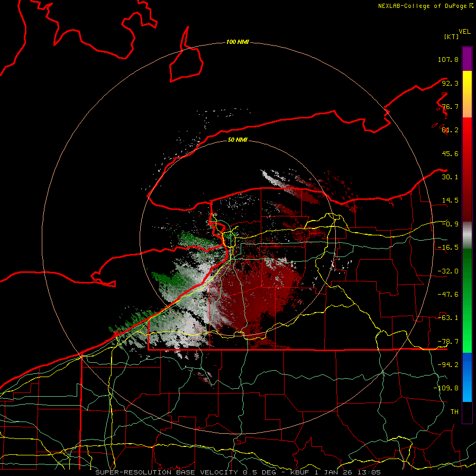Image resolution: width=476 pixels, height=476 pixels.
Task: Click the -109.8 velocity scale value
Action: 446,388
